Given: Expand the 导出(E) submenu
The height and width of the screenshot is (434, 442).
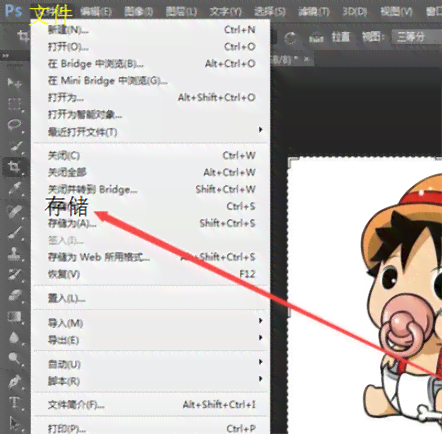Looking at the screenshot, I should coord(151,340).
